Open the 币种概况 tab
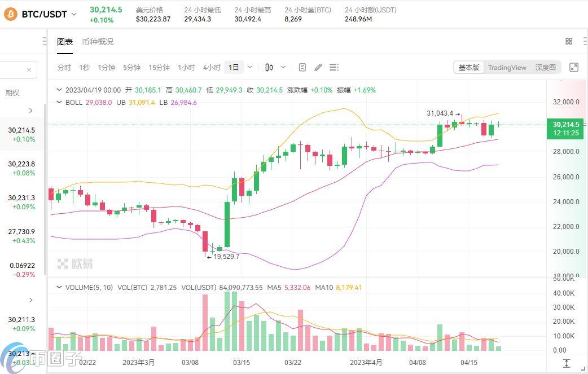588x374 pixels. point(98,42)
